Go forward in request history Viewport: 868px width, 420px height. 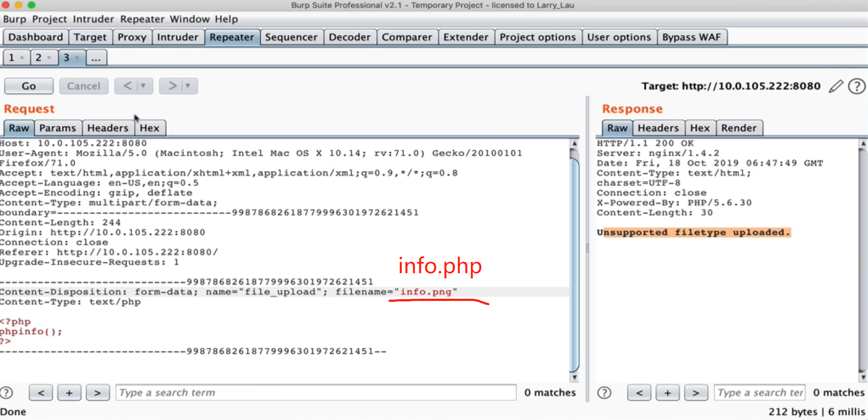[172, 86]
